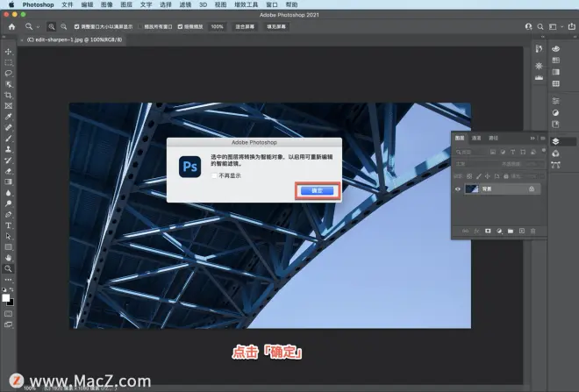Switch to the 通道 tab
Viewport: 579px width, 392px height.
[476, 138]
